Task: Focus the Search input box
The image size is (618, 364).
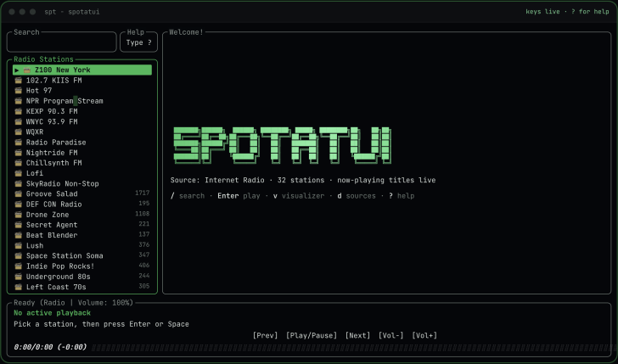Action: pyautogui.click(x=62, y=42)
